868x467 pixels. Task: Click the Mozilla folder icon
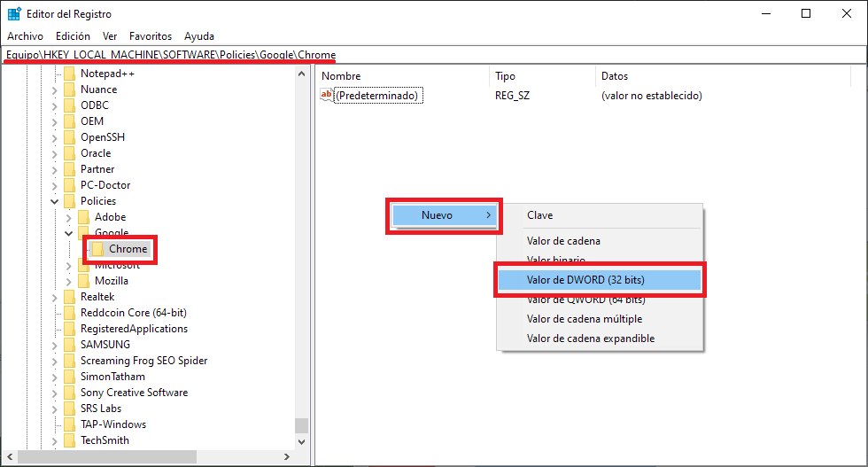83,281
